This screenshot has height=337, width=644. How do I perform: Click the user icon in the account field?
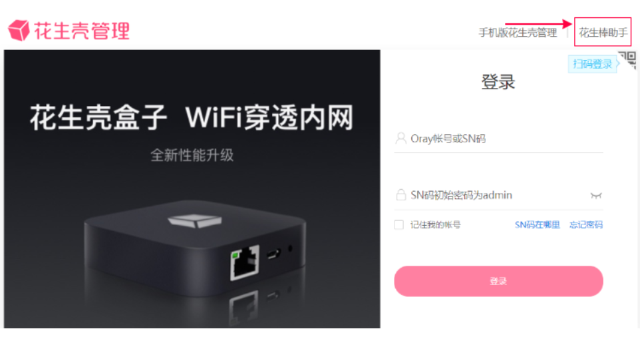tap(401, 138)
